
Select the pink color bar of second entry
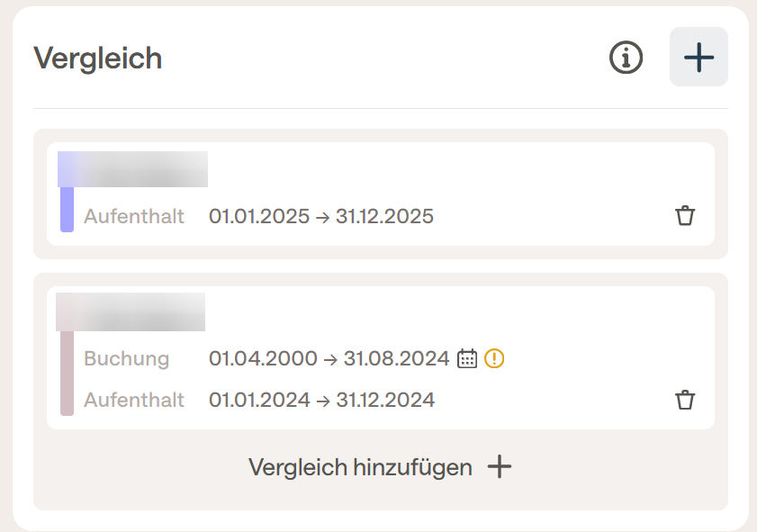(68, 373)
